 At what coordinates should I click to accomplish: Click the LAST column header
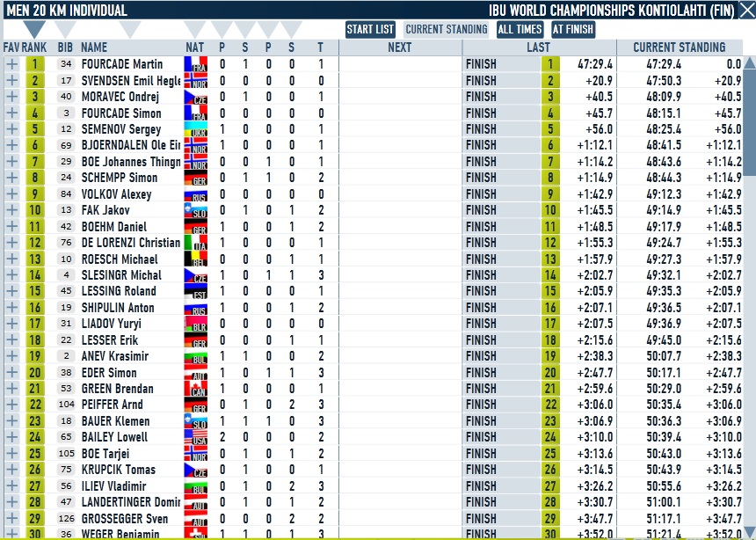(539, 47)
